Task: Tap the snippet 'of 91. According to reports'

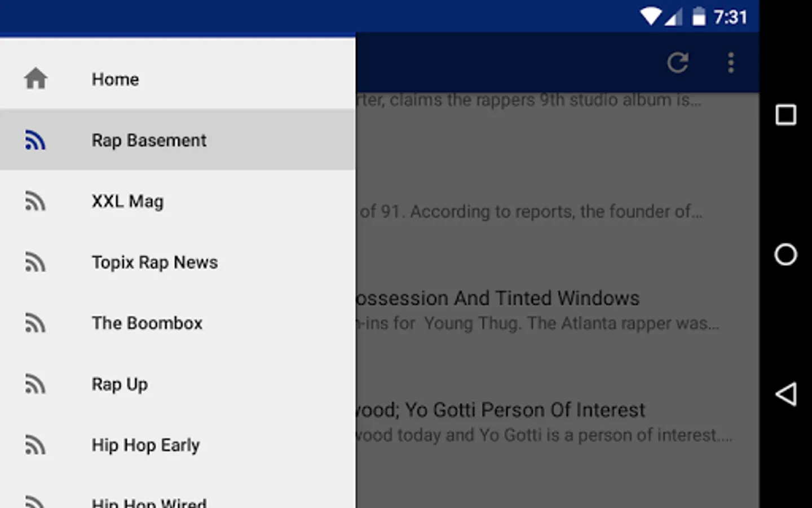Action: point(531,212)
